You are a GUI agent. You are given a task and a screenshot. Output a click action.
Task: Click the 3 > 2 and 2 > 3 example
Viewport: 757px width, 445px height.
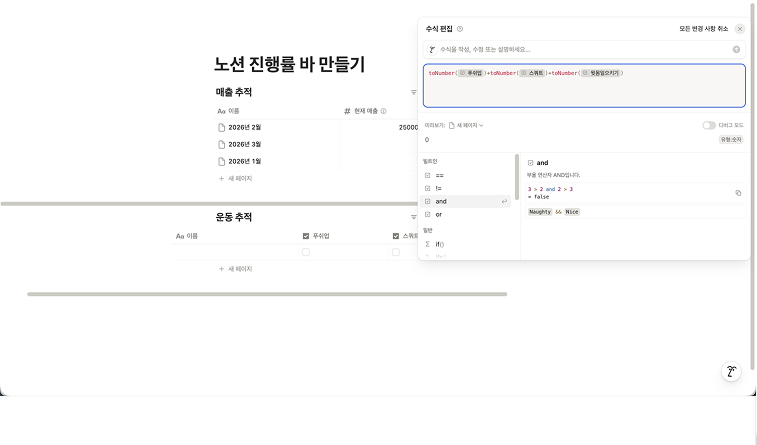click(x=550, y=189)
